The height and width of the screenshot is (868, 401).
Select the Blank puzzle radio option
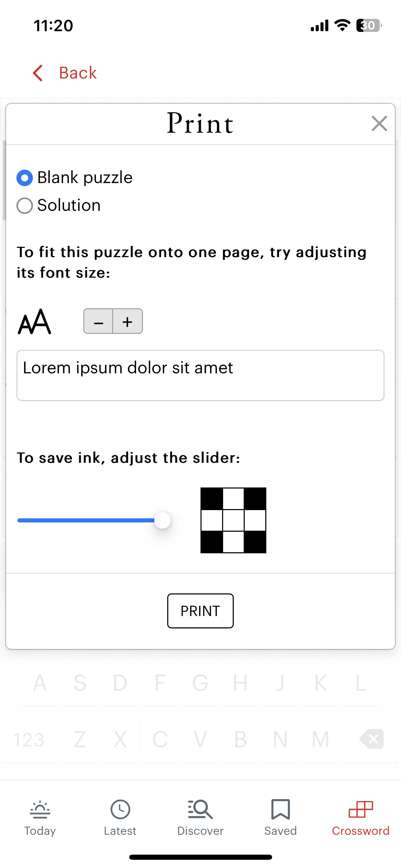[x=25, y=178]
